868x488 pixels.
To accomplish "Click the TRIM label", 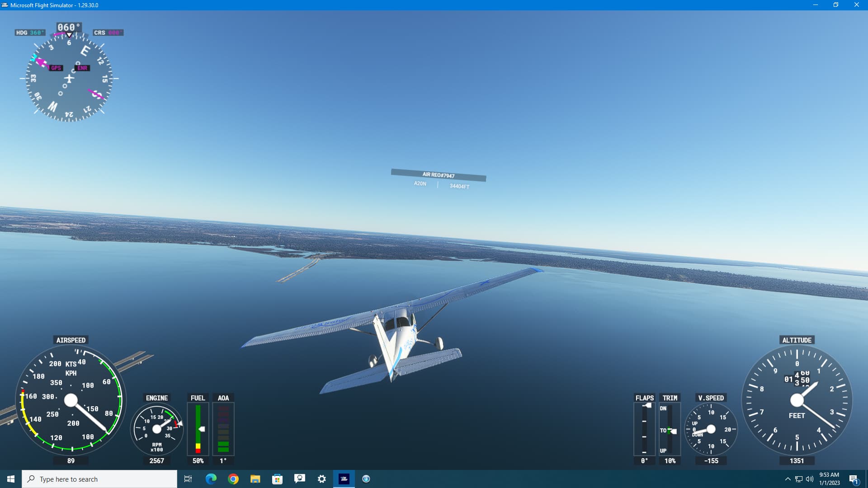I will pyautogui.click(x=670, y=398).
